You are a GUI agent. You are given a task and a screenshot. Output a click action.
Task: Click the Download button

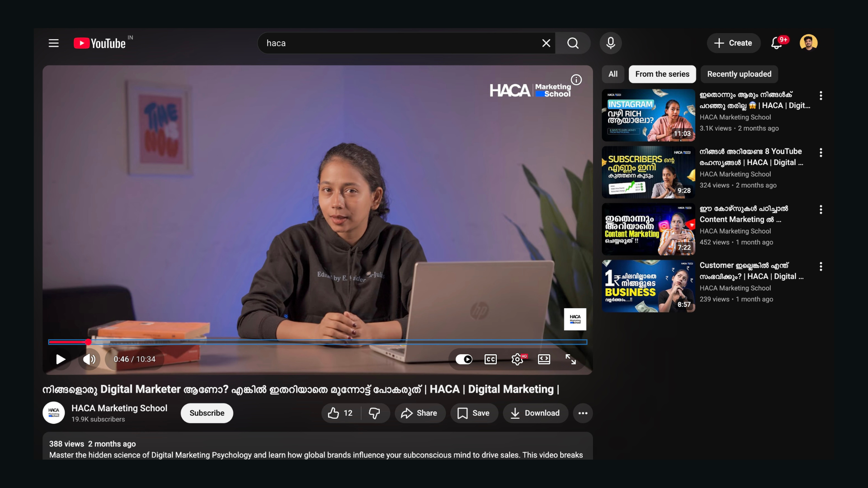(535, 413)
